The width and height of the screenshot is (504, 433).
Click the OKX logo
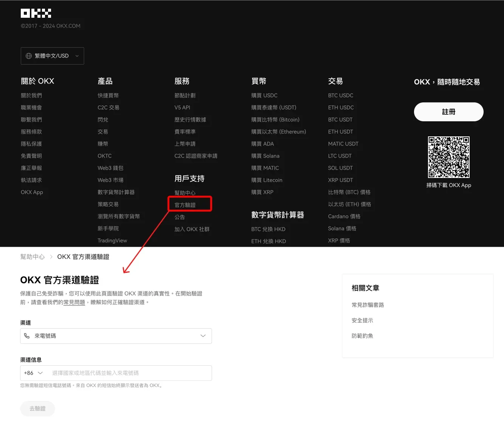pyautogui.click(x=36, y=13)
